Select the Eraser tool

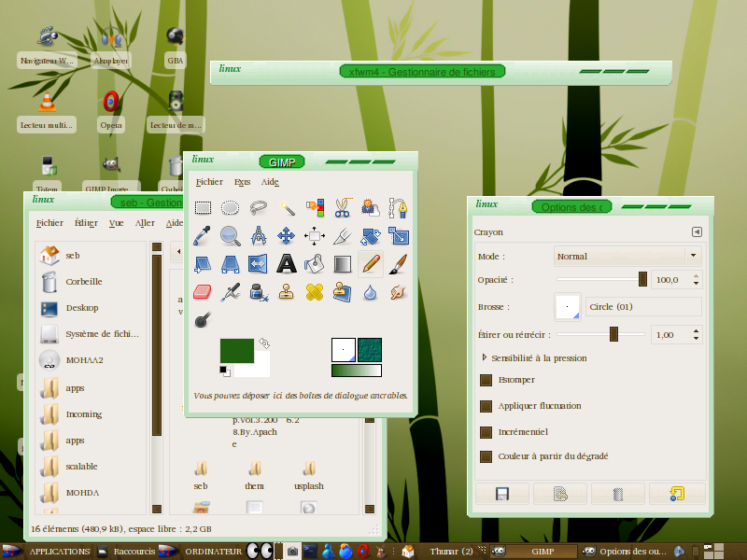pyautogui.click(x=203, y=292)
